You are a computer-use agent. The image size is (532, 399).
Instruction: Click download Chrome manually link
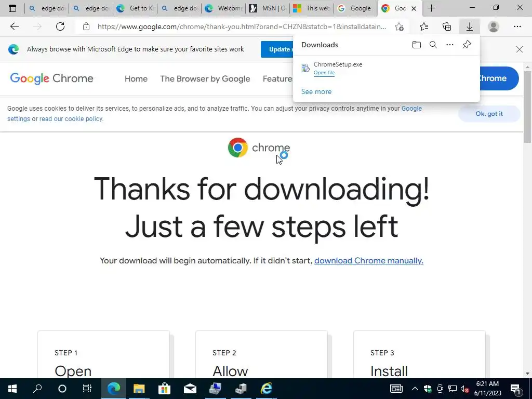pos(368,261)
